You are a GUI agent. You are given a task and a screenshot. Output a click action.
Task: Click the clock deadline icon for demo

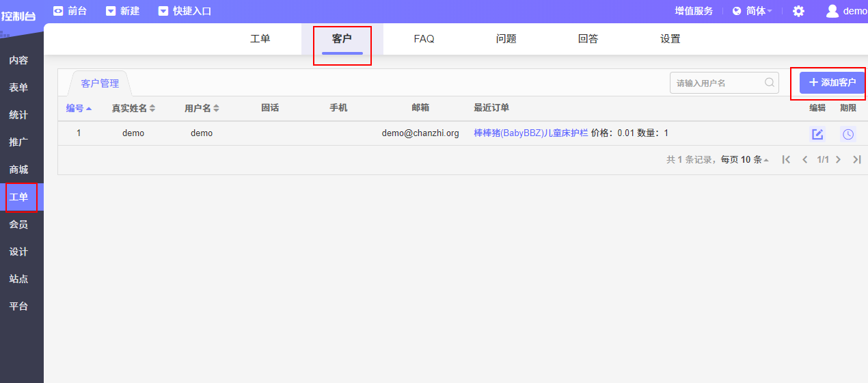coord(847,134)
